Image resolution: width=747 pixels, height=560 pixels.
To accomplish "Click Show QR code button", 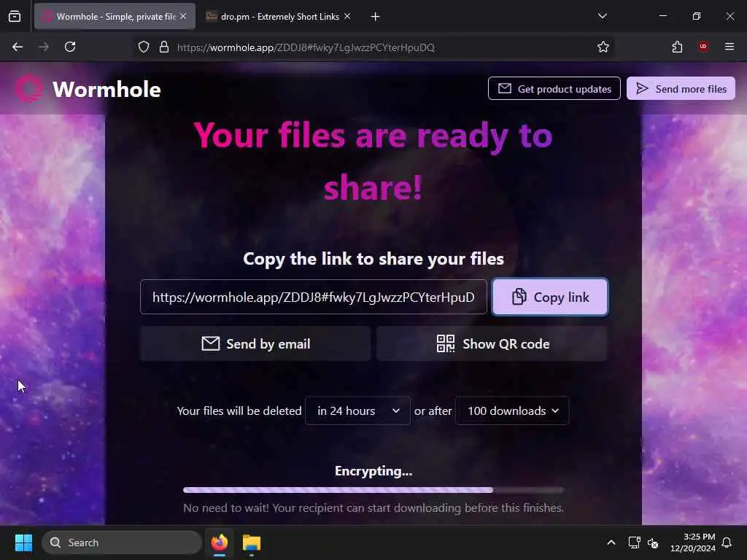I will click(492, 344).
